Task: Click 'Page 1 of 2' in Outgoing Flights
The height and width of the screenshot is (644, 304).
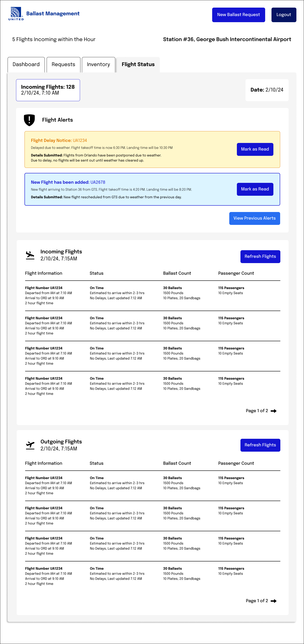Action: pyautogui.click(x=257, y=601)
